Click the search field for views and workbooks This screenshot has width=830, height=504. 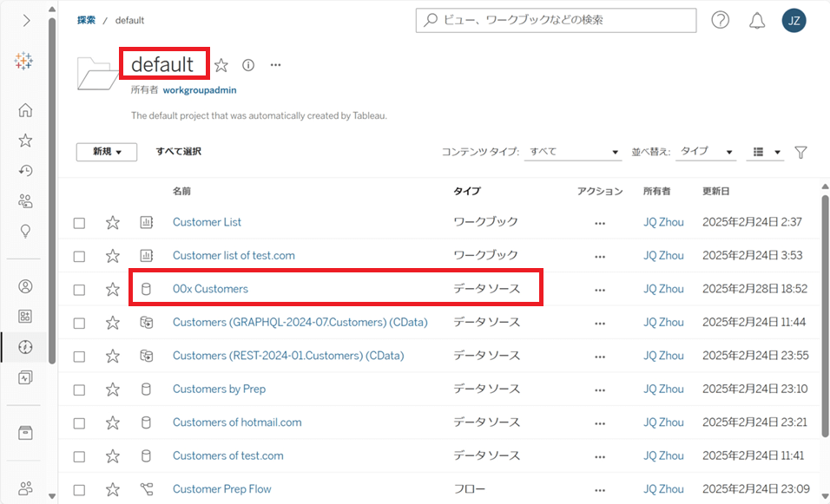(556, 20)
